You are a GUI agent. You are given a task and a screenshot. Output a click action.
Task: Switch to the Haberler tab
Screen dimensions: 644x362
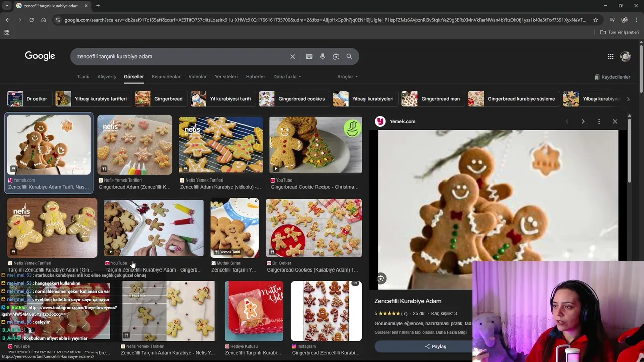[255, 77]
